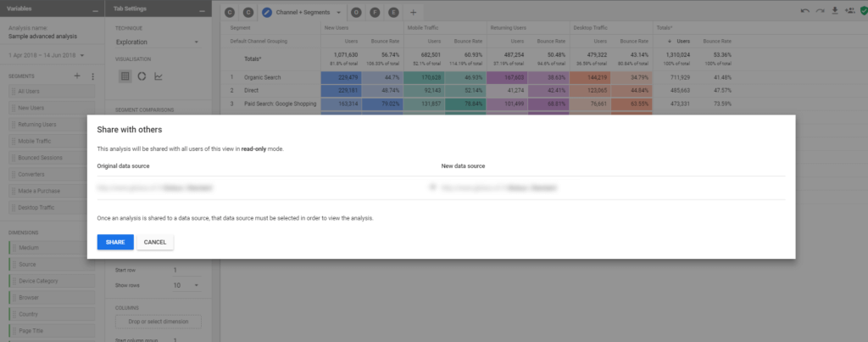Click the green shield status icon
Image resolution: width=868 pixels, height=342 pixels.
pyautogui.click(x=863, y=12)
